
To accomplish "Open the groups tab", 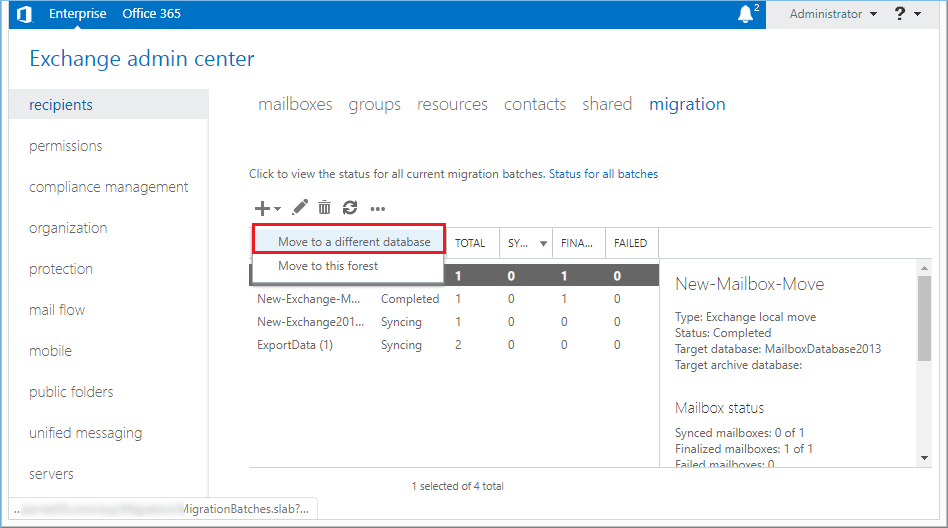I will coord(374,105).
